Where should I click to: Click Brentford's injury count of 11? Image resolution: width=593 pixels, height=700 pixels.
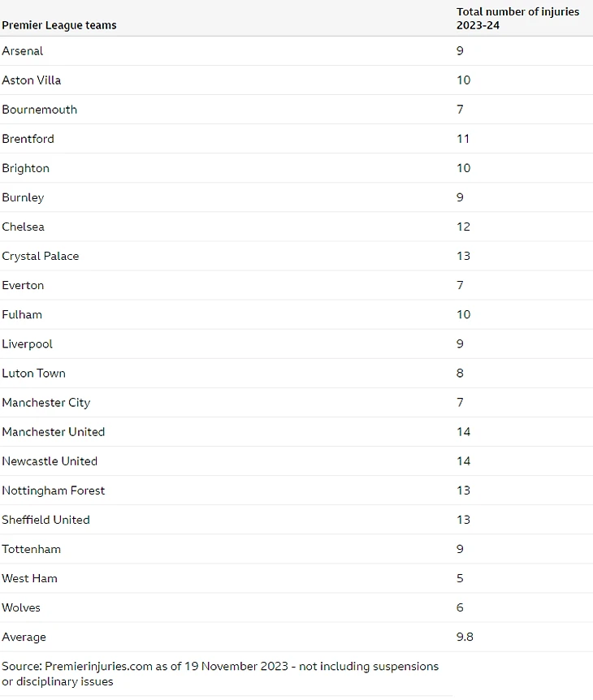463,139
